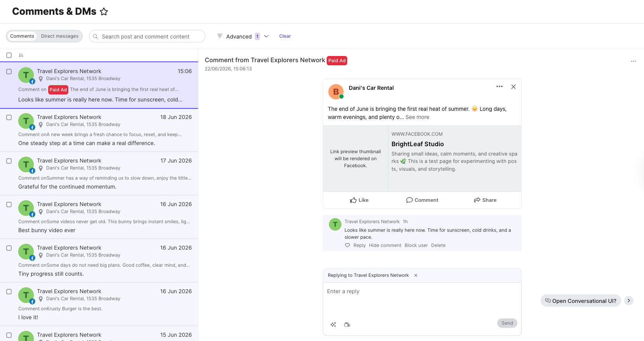The image size is (644, 341).
Task: Click the search magnifier icon
Action: point(96,36)
